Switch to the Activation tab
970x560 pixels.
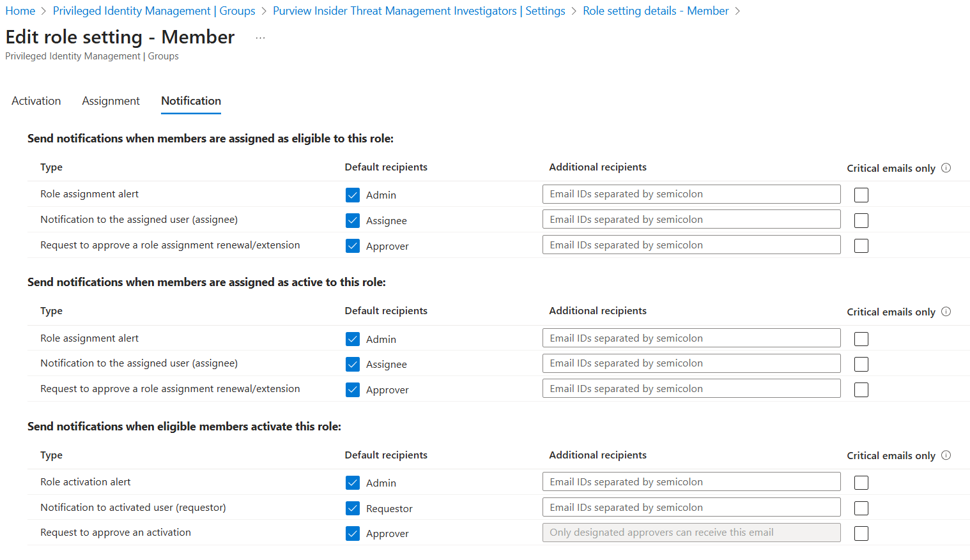(36, 101)
